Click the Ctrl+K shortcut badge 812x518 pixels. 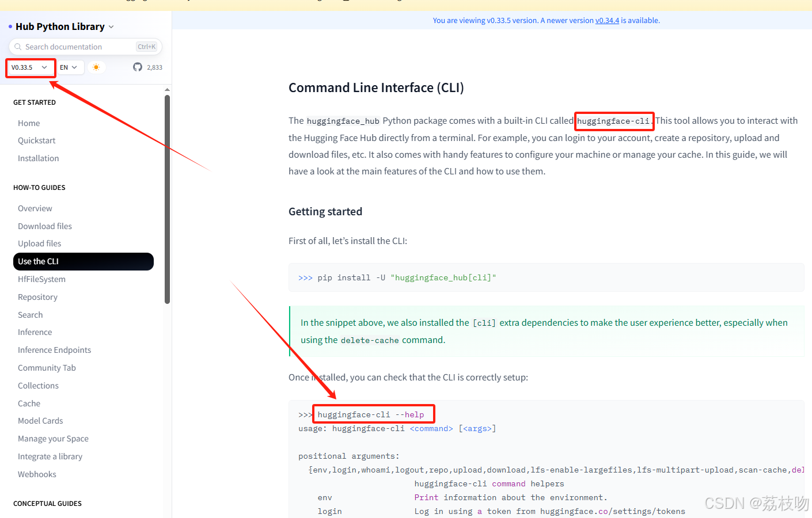(147, 47)
